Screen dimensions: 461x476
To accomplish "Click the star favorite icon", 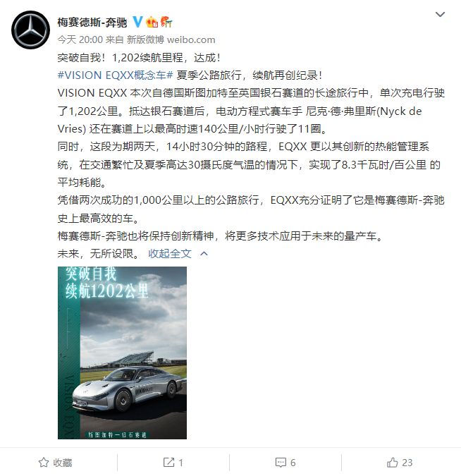I will click(44, 463).
